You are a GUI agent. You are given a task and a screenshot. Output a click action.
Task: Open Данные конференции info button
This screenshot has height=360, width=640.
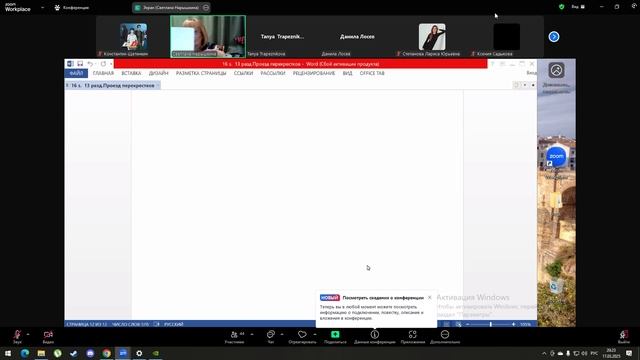(x=375, y=337)
